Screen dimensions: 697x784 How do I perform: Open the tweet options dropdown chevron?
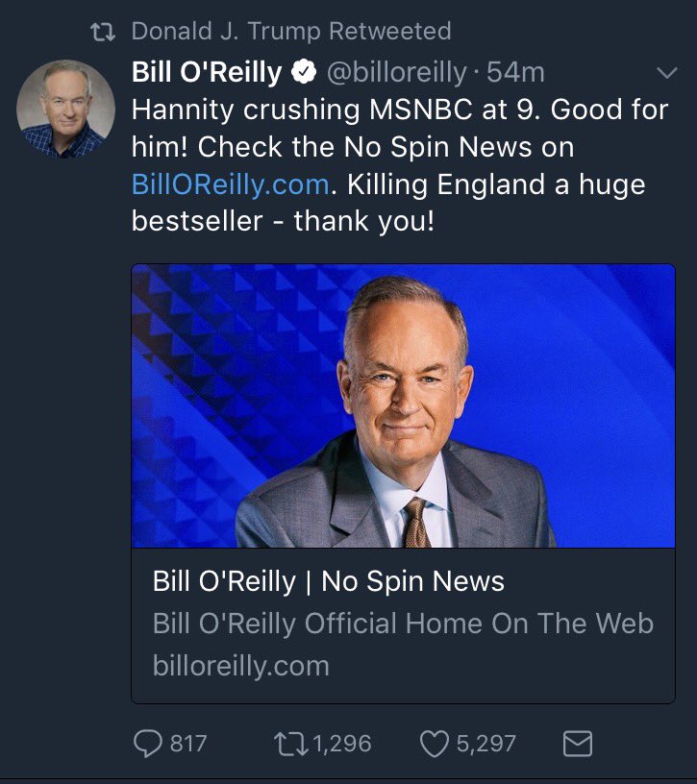664,73
